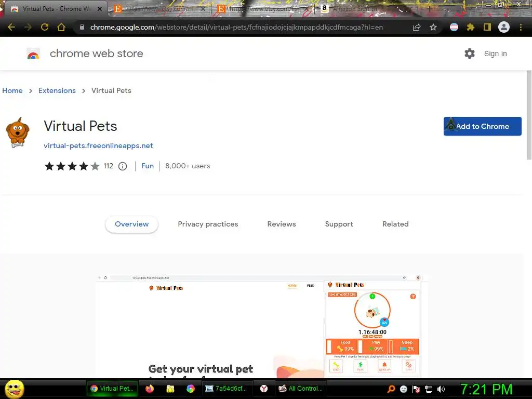
Task: Open the Chrome profile avatar
Action: (x=504, y=27)
